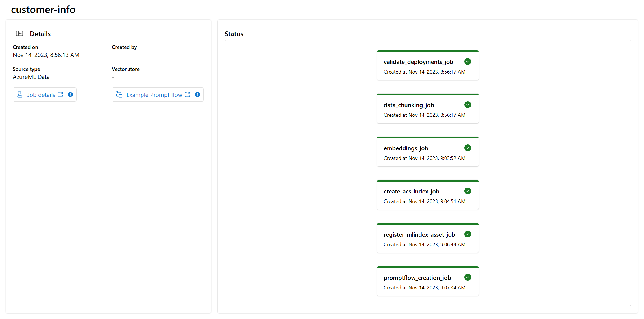The height and width of the screenshot is (319, 644).
Task: Click info icon next to Job details
Action: pos(70,95)
